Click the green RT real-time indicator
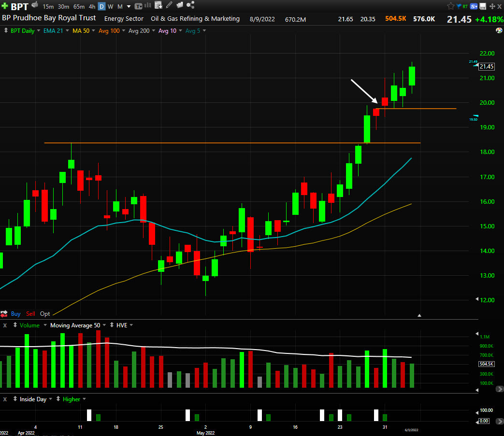This screenshot has height=436, width=504. 465,6
